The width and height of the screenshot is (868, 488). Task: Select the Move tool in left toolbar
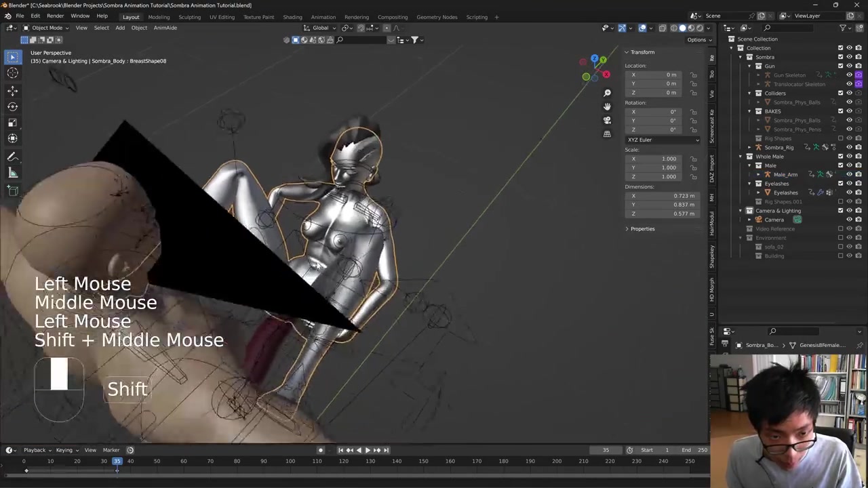click(12, 90)
